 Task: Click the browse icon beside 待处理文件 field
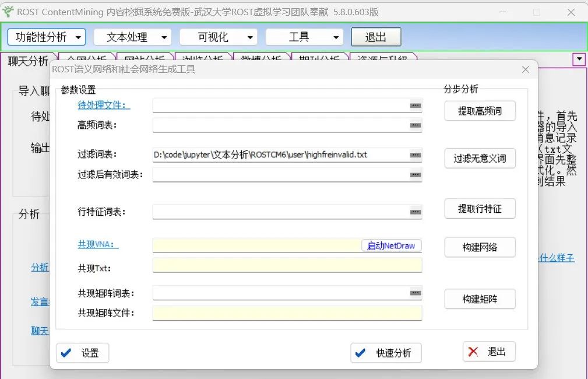coord(416,105)
